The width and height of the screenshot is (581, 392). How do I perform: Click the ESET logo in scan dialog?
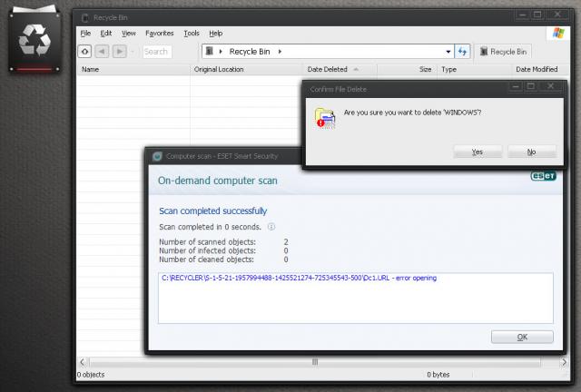click(543, 176)
